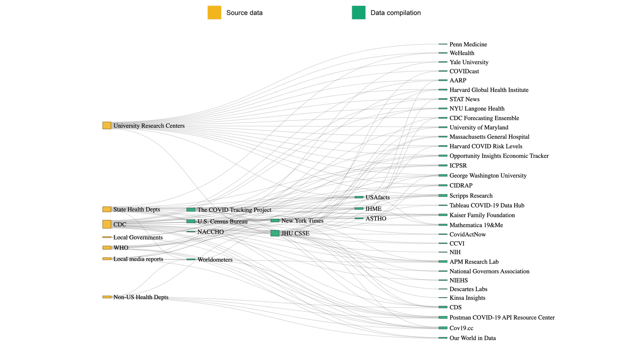Click the Cov19.cc label
The height and width of the screenshot is (355, 644).
pyautogui.click(x=461, y=328)
